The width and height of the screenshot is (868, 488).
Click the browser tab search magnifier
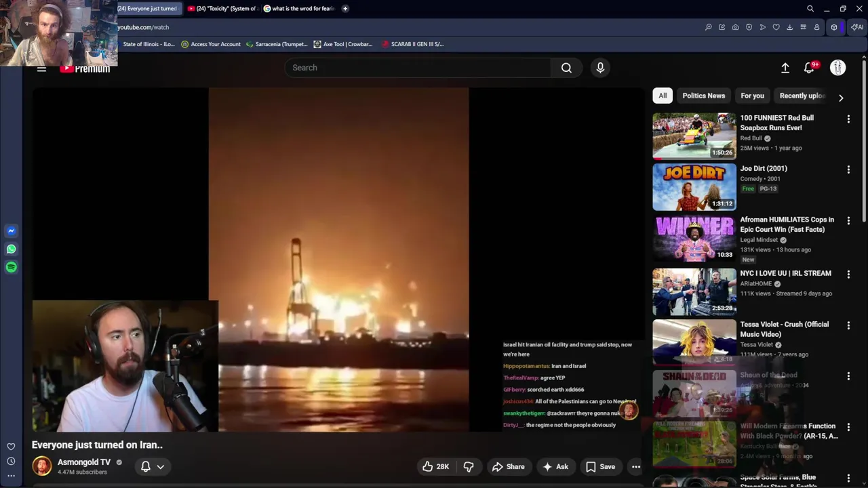click(810, 9)
